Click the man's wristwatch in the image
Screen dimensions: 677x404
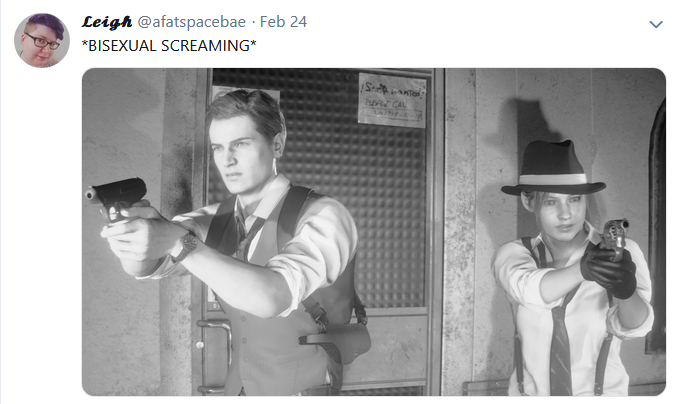[x=187, y=246]
